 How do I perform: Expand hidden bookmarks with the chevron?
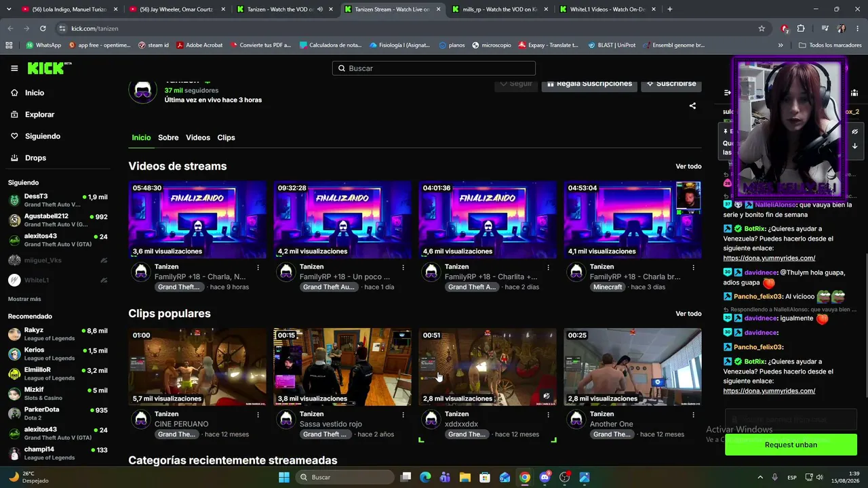coord(781,45)
